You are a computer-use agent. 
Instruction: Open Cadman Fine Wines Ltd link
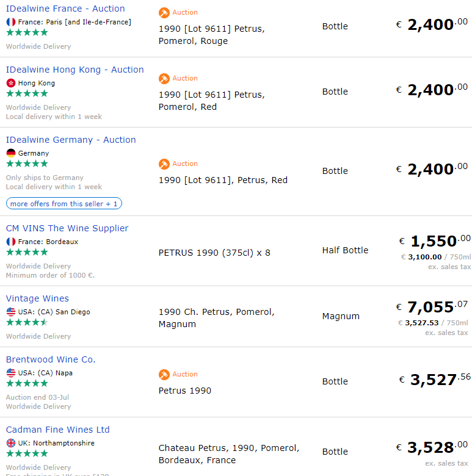coord(58,430)
